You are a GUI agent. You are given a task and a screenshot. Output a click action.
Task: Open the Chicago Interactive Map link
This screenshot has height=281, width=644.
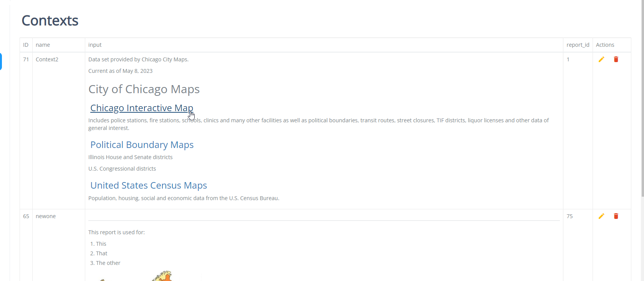142,108
